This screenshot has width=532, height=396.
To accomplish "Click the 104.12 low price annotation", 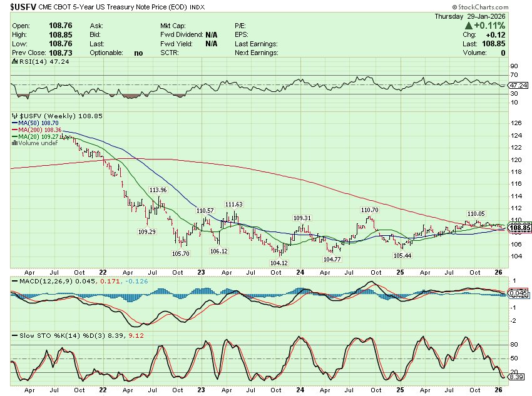I will 279,263.
